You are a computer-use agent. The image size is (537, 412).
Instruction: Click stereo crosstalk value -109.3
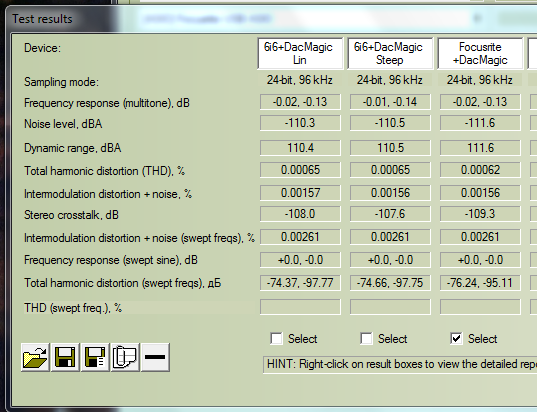point(480,214)
